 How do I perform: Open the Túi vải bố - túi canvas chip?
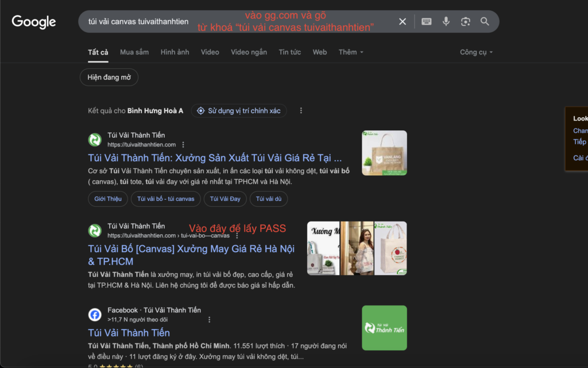(x=166, y=199)
